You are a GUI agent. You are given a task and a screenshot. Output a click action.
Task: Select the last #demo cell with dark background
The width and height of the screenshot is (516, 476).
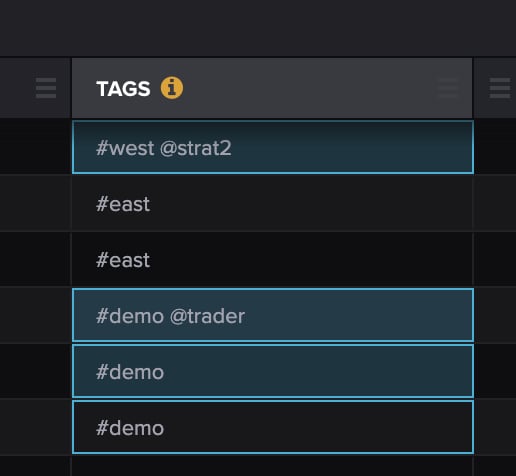[273, 427]
